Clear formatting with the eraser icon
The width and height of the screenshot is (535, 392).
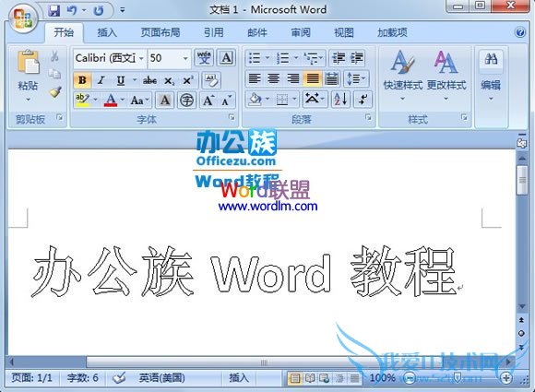[x=211, y=80]
